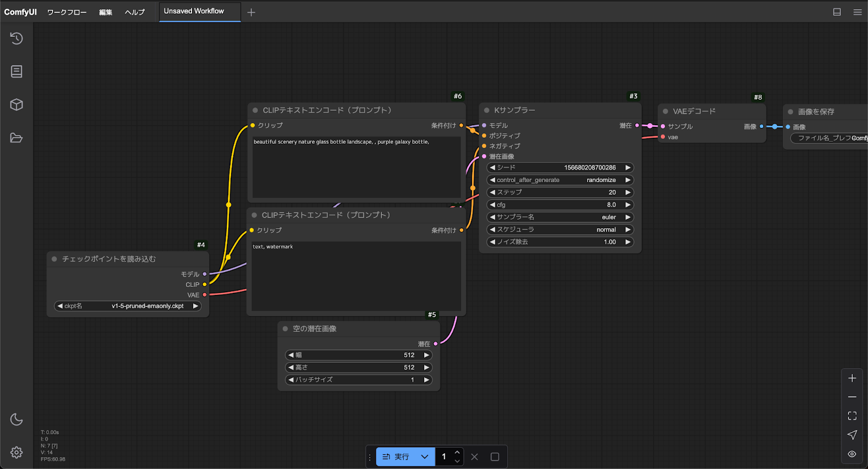Toggle link visibility with the eye icon

coord(852,454)
